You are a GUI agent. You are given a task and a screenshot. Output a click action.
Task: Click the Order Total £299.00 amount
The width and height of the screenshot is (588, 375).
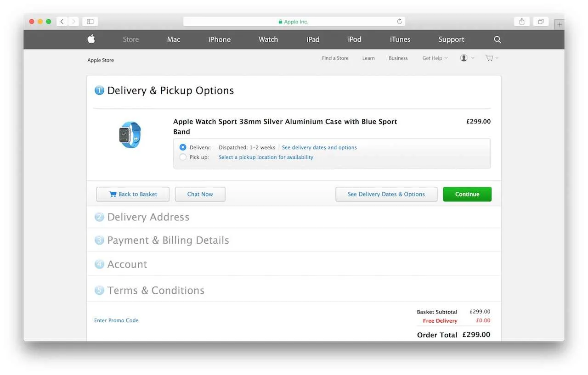(476, 335)
